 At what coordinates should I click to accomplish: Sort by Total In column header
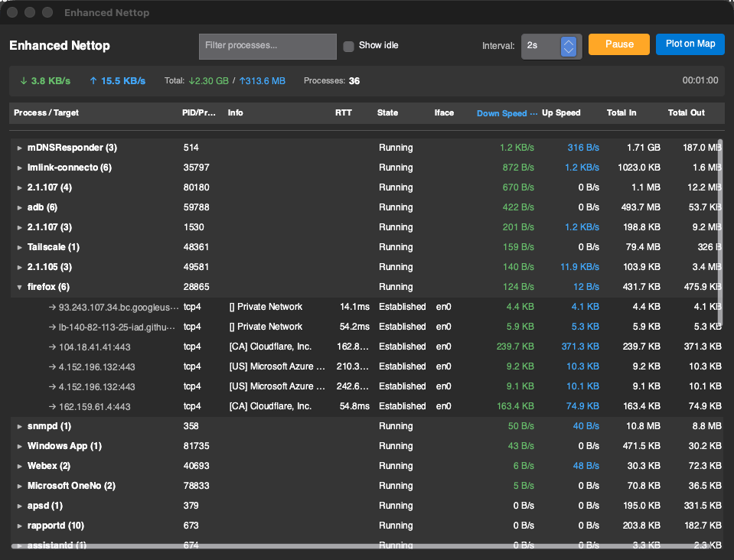tap(621, 113)
